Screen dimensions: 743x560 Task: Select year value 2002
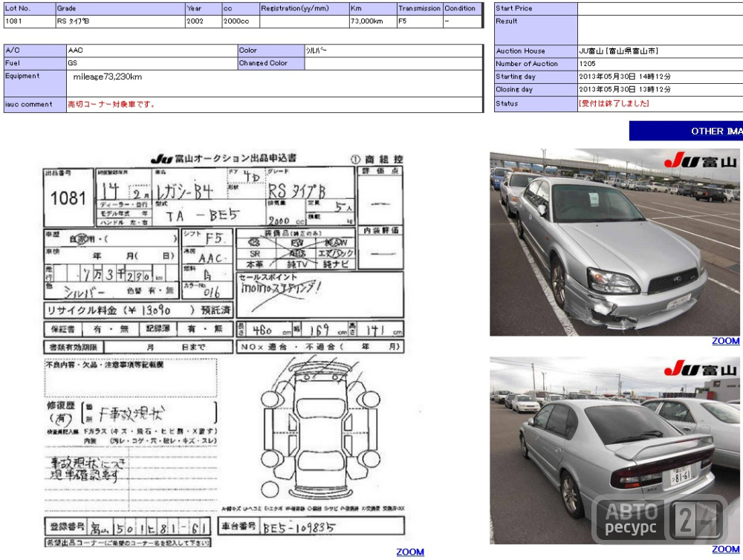point(195,22)
